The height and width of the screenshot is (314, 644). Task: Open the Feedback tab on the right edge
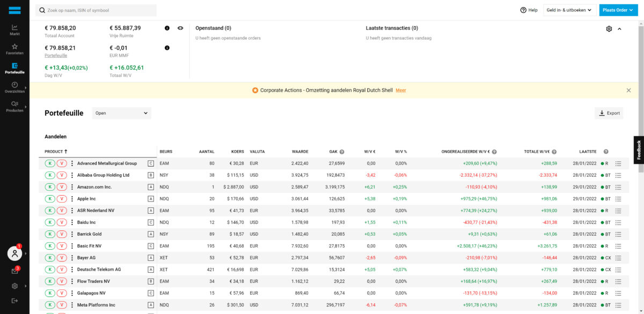click(x=639, y=150)
